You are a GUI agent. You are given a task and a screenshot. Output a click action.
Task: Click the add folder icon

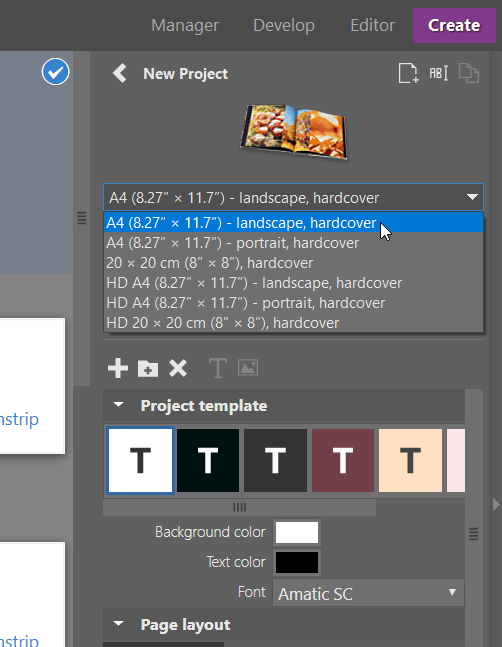coord(148,368)
